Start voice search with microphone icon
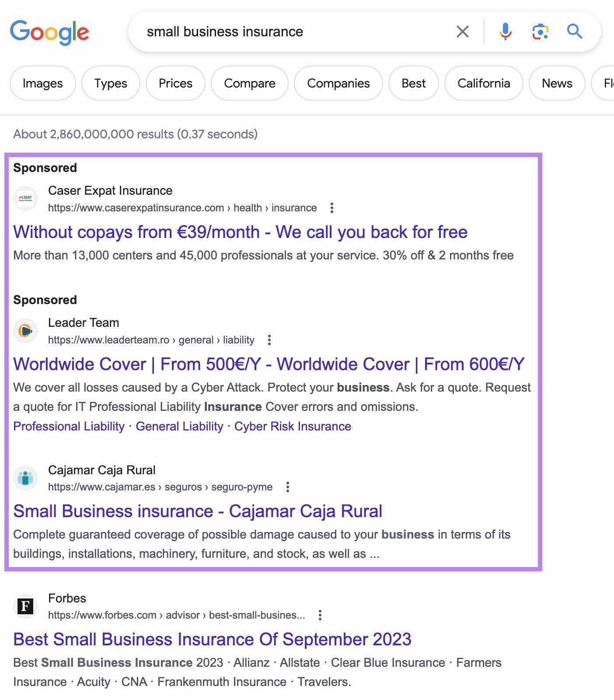The height and width of the screenshot is (700, 614). (505, 31)
